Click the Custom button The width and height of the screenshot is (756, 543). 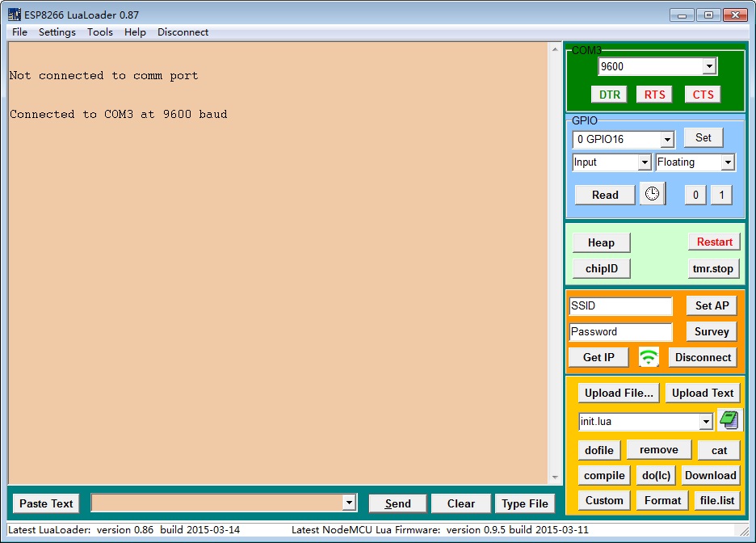pos(603,500)
